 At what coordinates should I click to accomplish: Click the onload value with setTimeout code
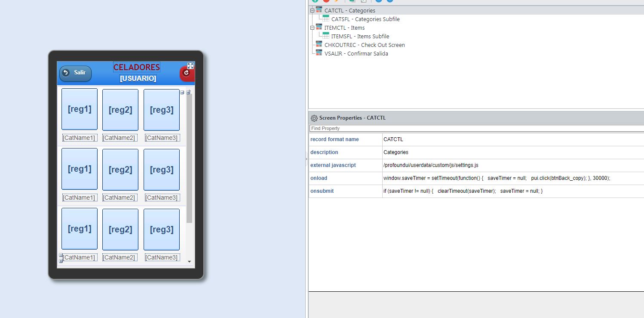click(x=513, y=178)
